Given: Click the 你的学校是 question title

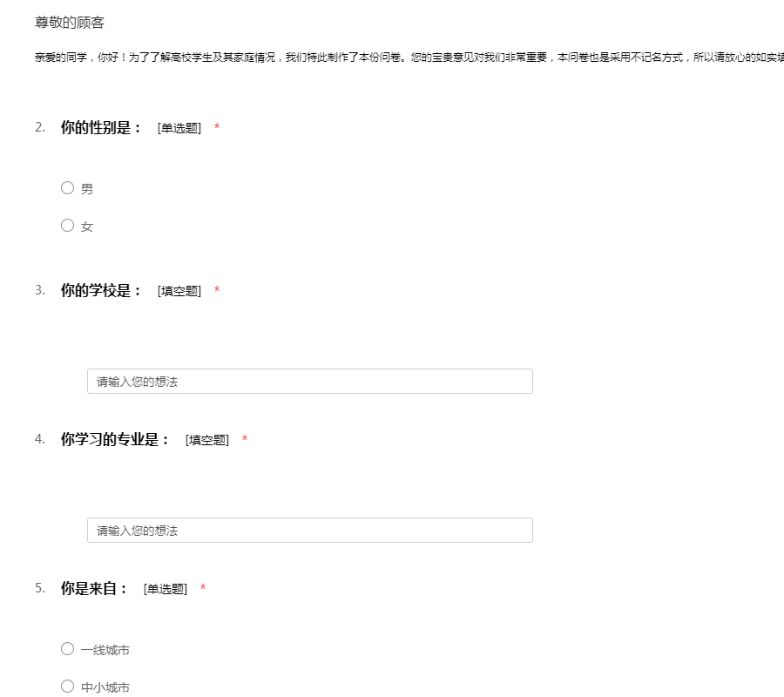Looking at the screenshot, I should tap(101, 291).
